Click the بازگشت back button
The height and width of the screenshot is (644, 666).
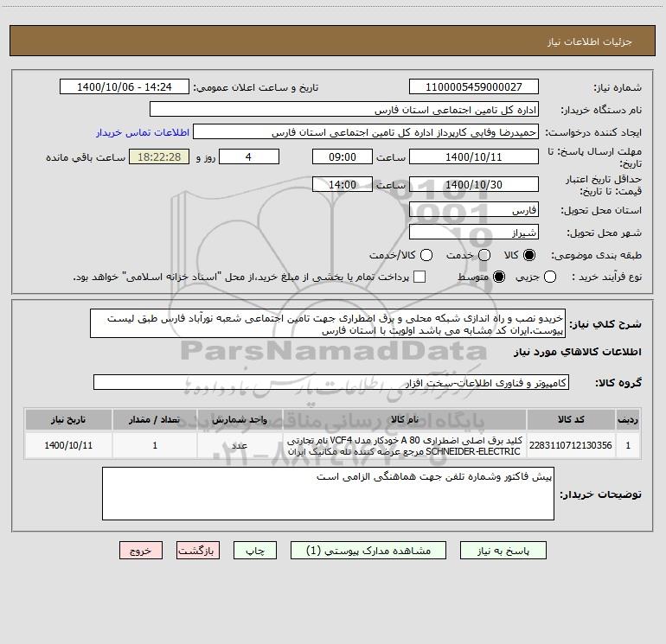(198, 551)
